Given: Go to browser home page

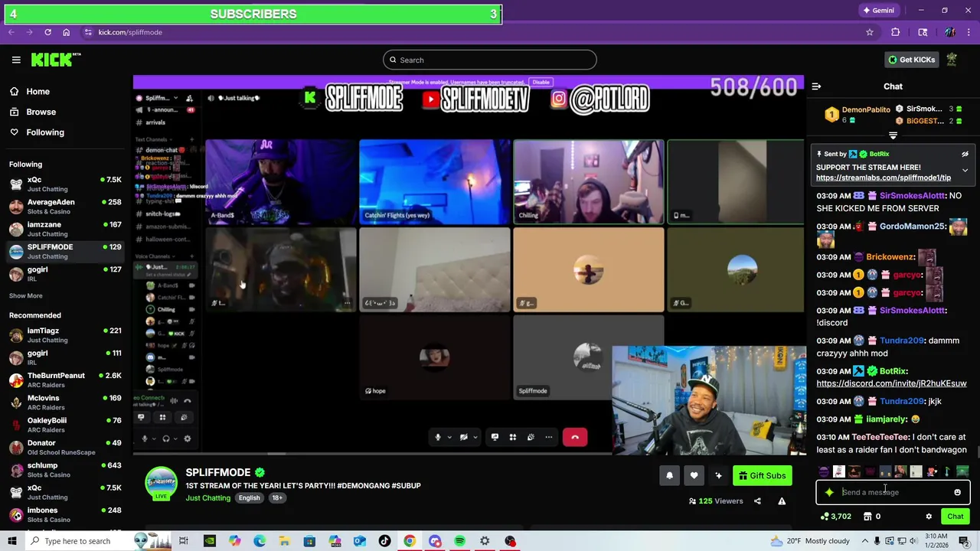Looking at the screenshot, I should [67, 32].
